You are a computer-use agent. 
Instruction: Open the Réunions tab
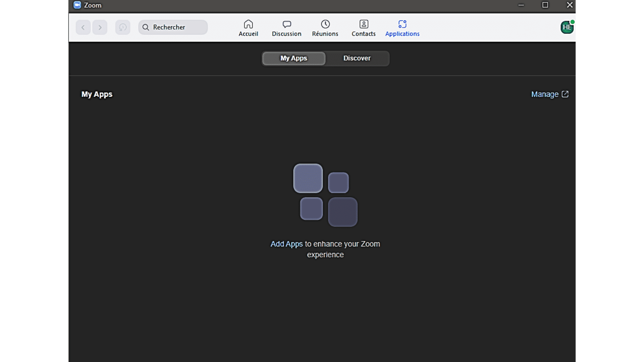325,28
